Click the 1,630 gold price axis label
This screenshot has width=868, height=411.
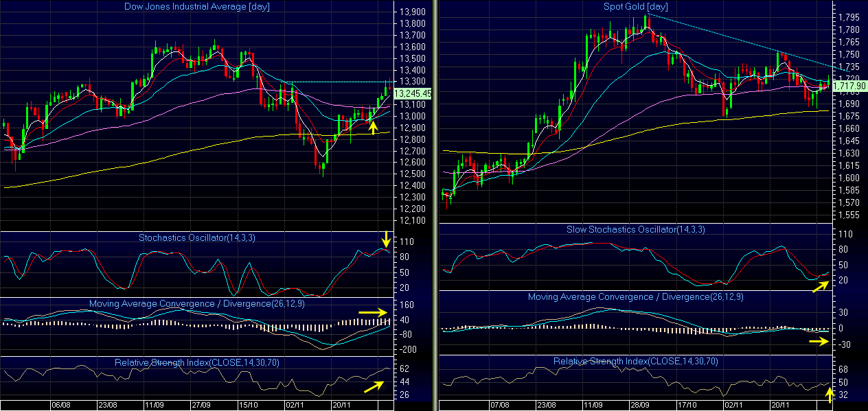849,153
